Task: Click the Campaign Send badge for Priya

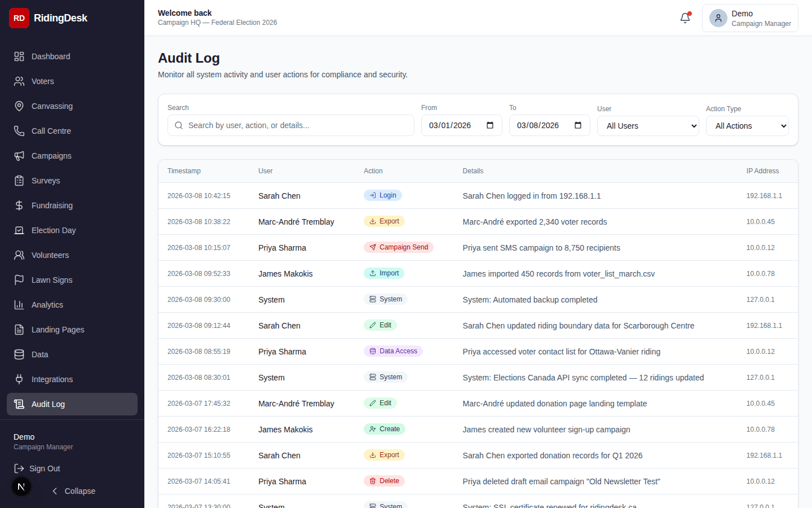Action: click(399, 247)
